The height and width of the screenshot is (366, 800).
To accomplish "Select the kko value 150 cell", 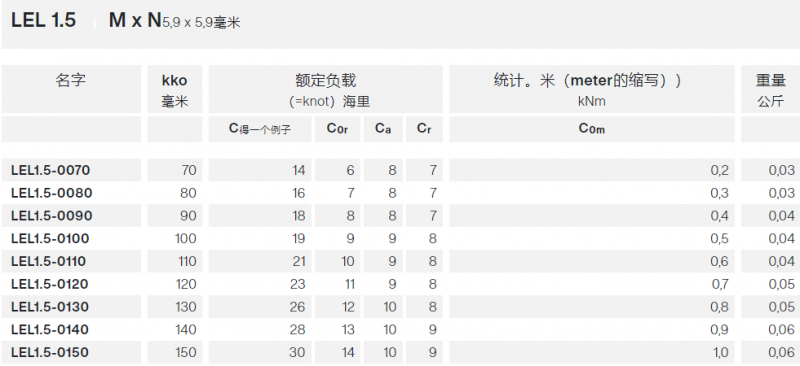I will (186, 352).
